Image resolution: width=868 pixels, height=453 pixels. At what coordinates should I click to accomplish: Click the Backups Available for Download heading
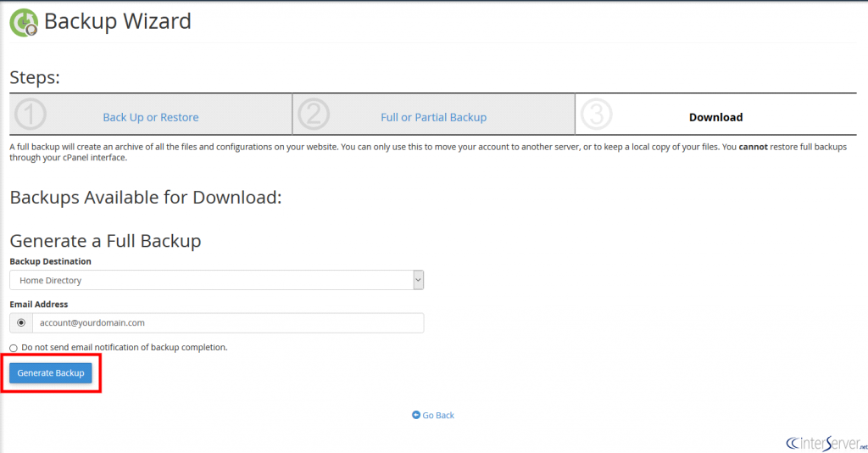(145, 197)
